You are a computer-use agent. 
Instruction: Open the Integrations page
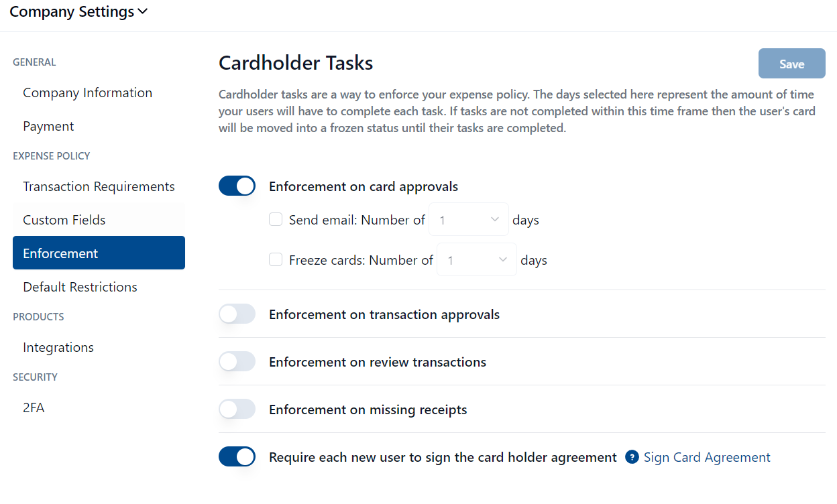pyautogui.click(x=58, y=347)
